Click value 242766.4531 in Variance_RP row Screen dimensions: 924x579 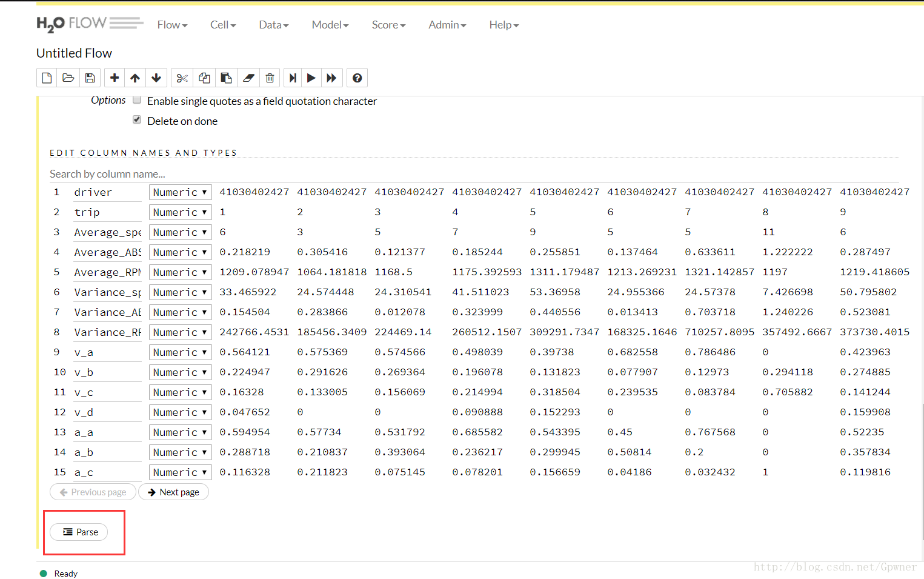coord(254,332)
